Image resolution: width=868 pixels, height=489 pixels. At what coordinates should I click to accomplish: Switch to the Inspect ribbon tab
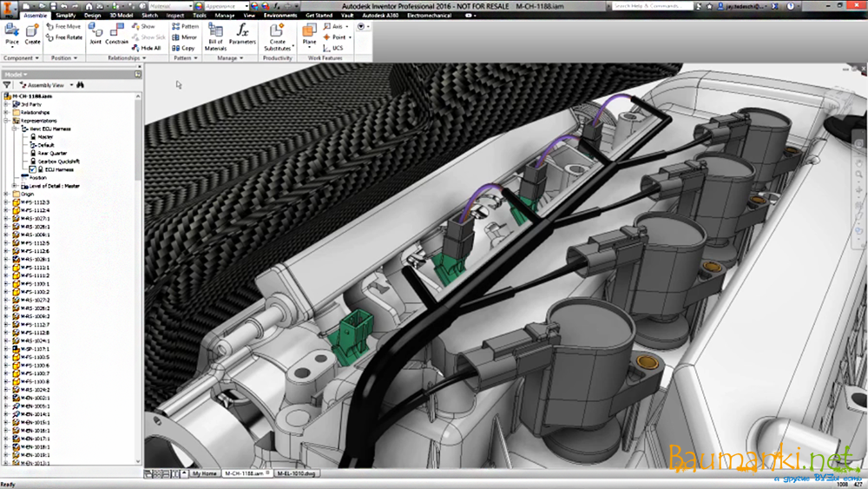(x=174, y=16)
